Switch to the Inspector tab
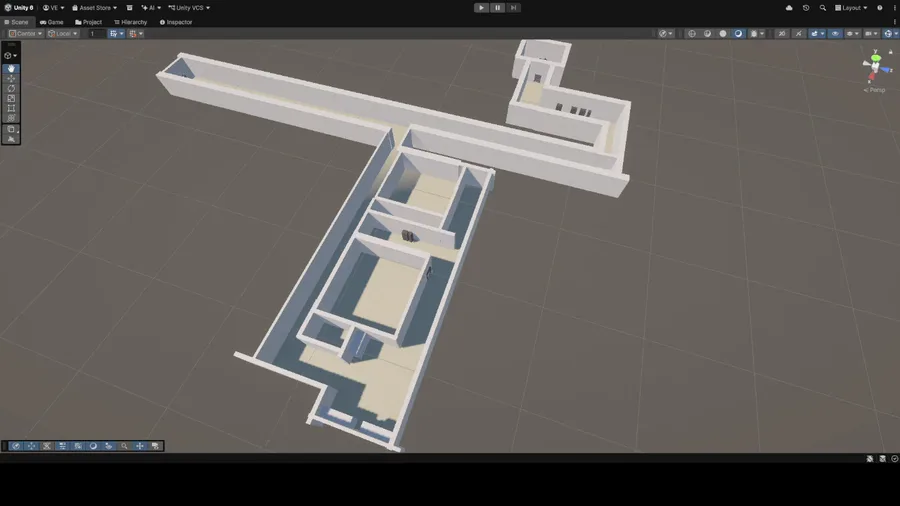The height and width of the screenshot is (506, 900). pos(176,22)
